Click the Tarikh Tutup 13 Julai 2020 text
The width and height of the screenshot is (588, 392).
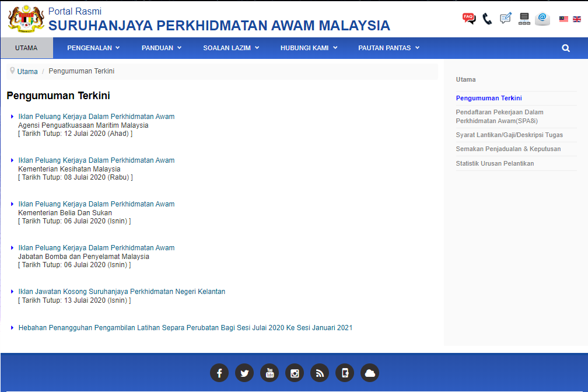(75, 300)
